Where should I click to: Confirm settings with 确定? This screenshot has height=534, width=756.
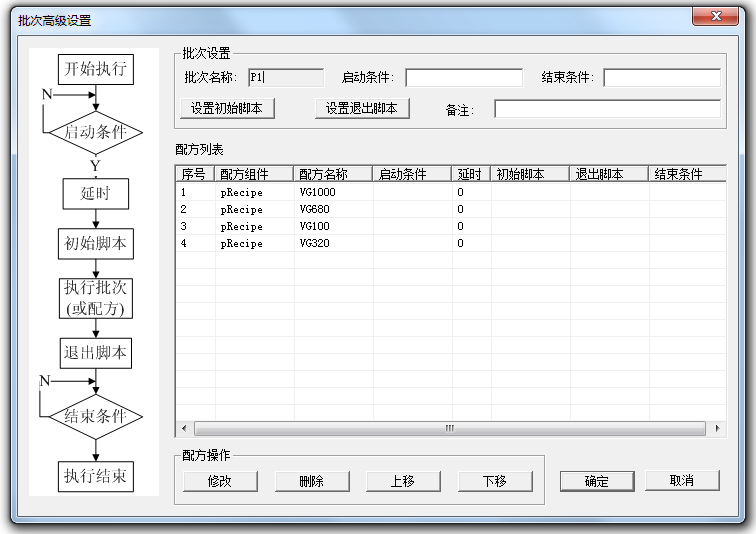click(597, 481)
